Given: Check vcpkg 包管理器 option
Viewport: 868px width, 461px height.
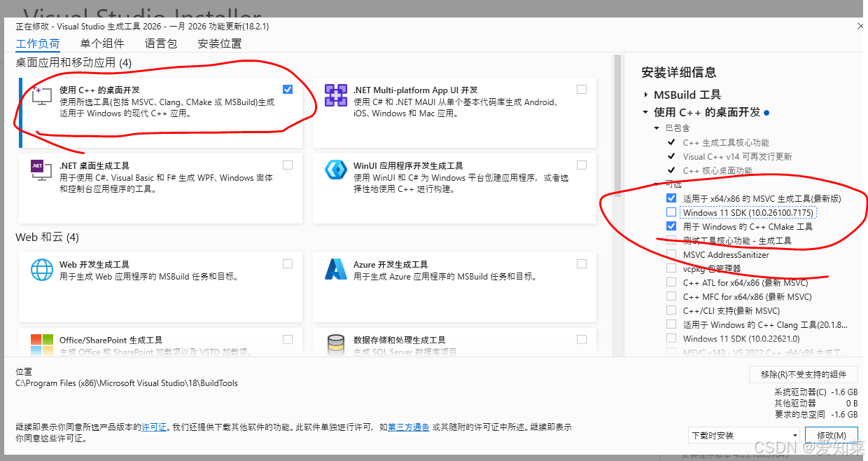Looking at the screenshot, I should [x=671, y=268].
